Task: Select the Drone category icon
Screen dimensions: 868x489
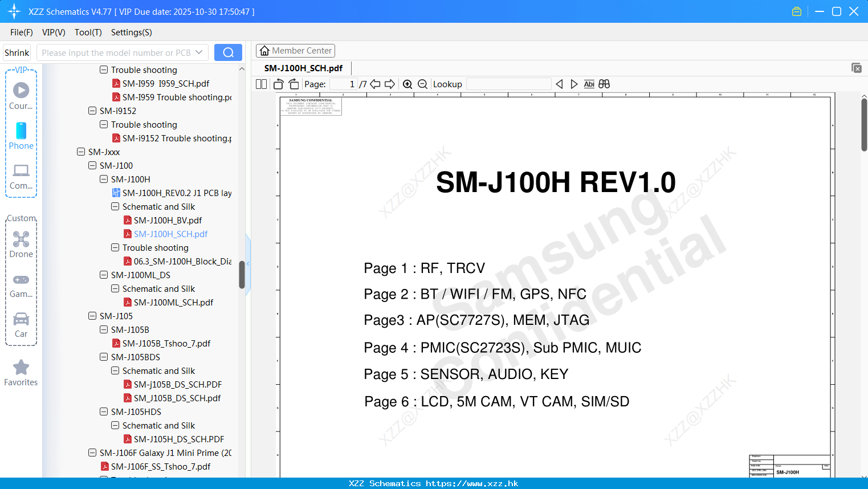Action: (x=21, y=244)
